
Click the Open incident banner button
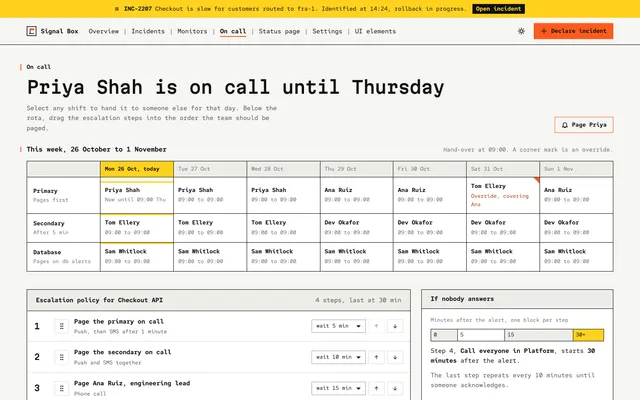[x=498, y=9]
